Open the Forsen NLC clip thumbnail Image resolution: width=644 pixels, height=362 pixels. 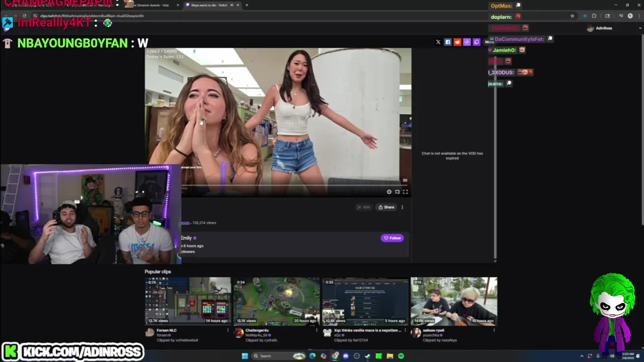tap(188, 301)
